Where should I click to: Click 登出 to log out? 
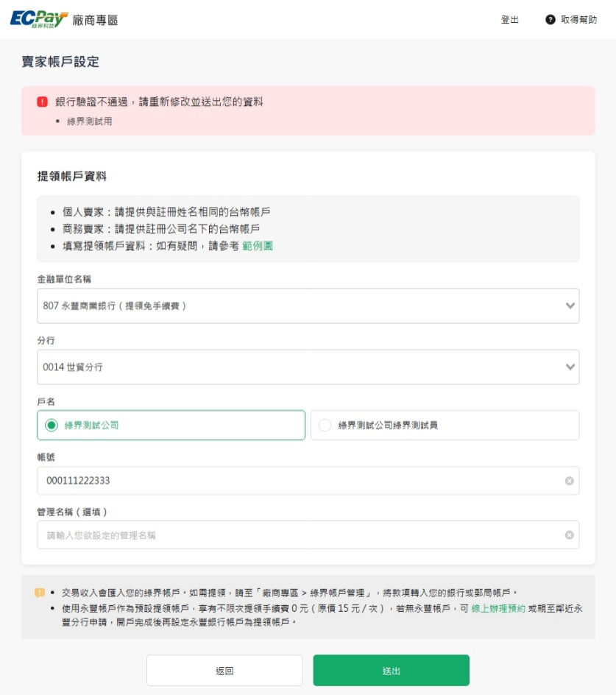509,20
